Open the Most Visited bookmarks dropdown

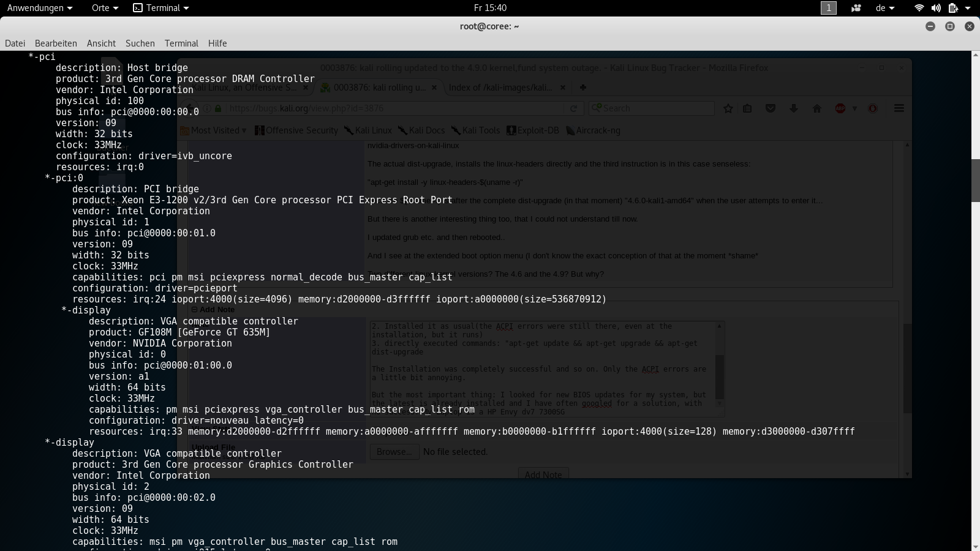pyautogui.click(x=214, y=130)
